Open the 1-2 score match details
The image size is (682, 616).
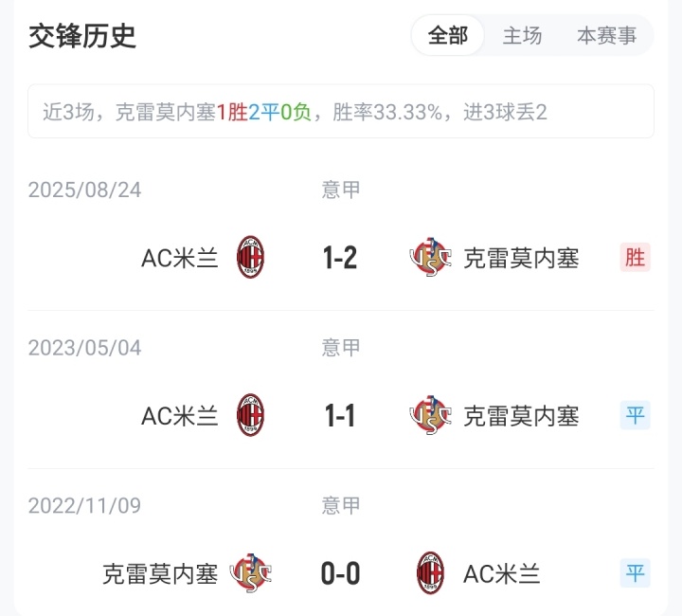[x=340, y=257]
